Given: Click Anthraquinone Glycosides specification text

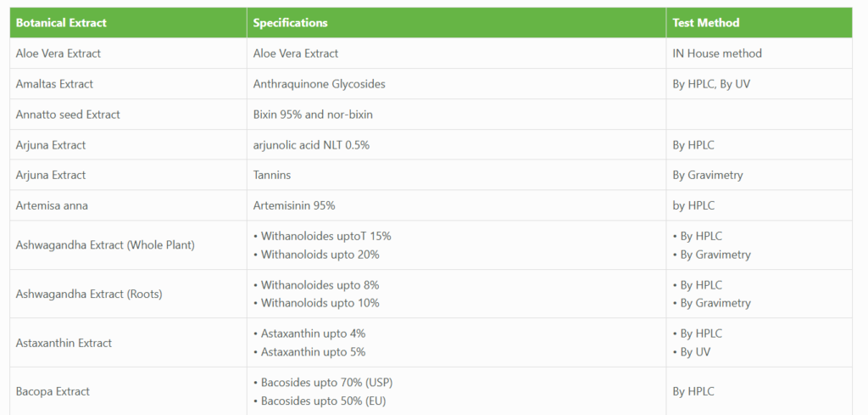Looking at the screenshot, I should point(319,84).
